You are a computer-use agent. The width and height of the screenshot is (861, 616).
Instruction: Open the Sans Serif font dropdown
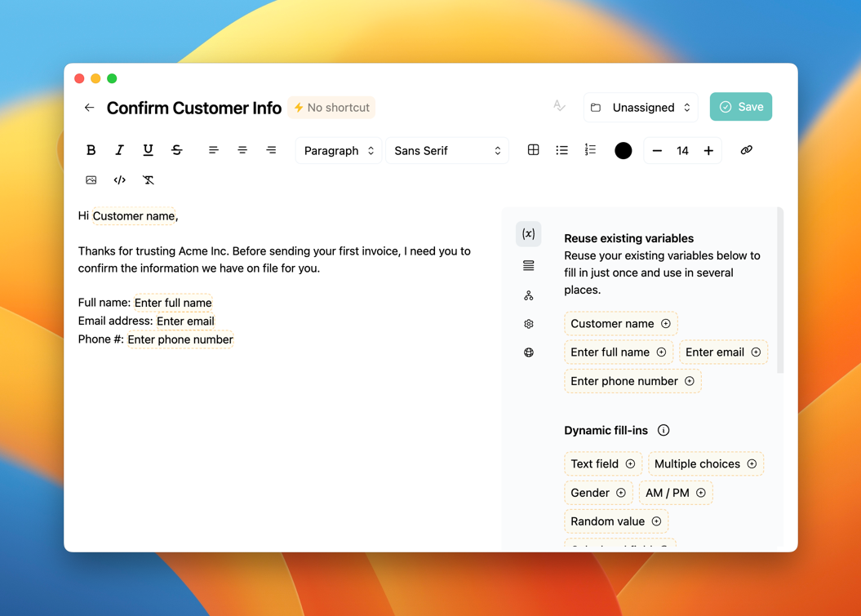coord(446,151)
